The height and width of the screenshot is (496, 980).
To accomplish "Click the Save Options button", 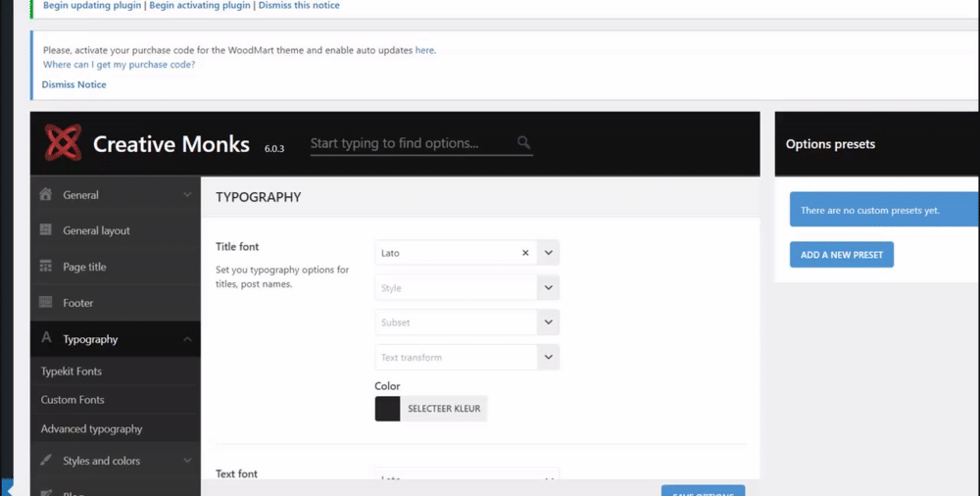I will [703, 491].
